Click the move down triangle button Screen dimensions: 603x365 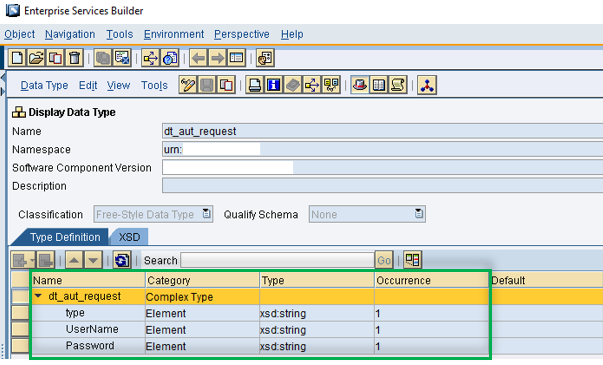point(93,260)
